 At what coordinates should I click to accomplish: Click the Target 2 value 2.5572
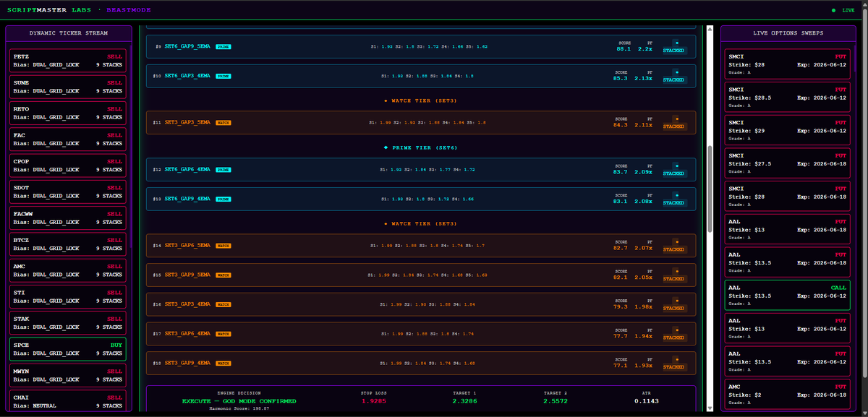pyautogui.click(x=556, y=400)
